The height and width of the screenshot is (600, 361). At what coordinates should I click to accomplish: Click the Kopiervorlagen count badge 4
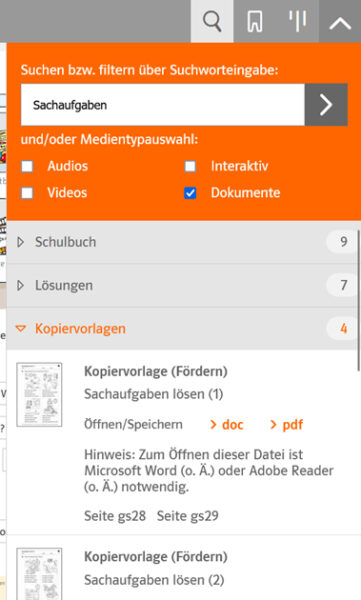pyautogui.click(x=343, y=329)
